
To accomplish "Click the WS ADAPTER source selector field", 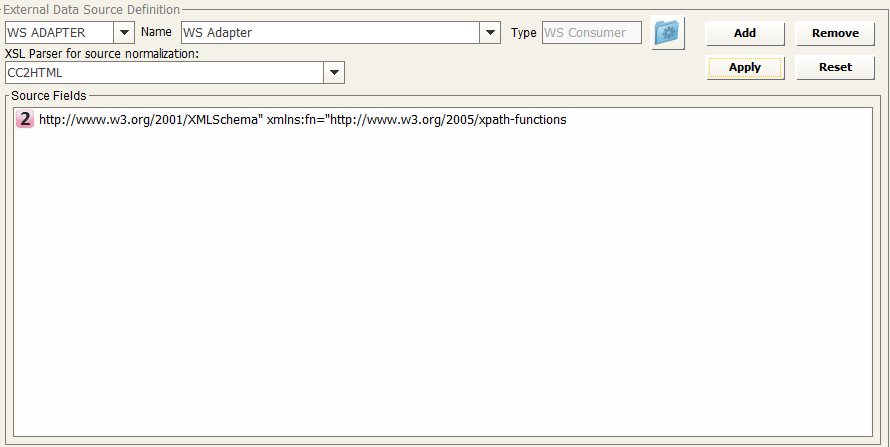I will click(60, 33).
